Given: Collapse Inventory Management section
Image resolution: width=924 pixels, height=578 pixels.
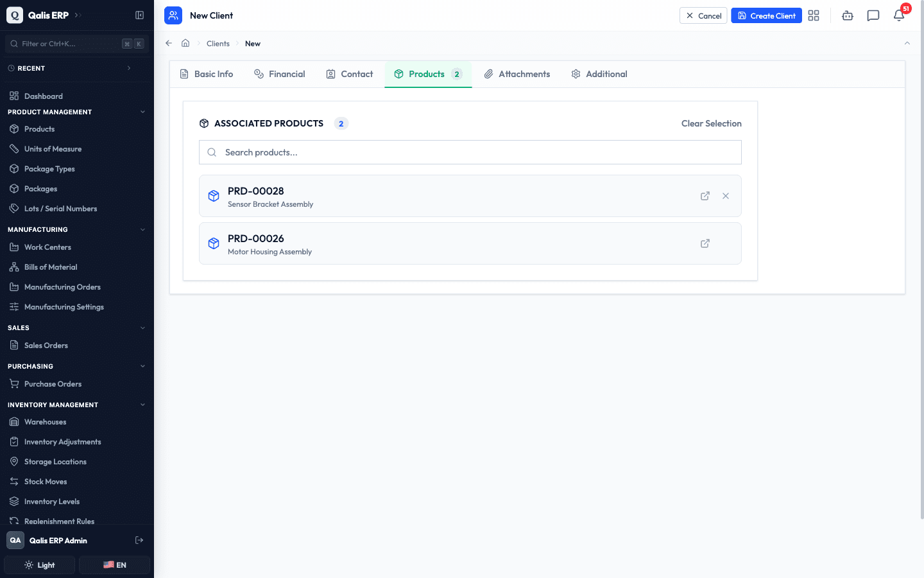Looking at the screenshot, I should point(142,405).
